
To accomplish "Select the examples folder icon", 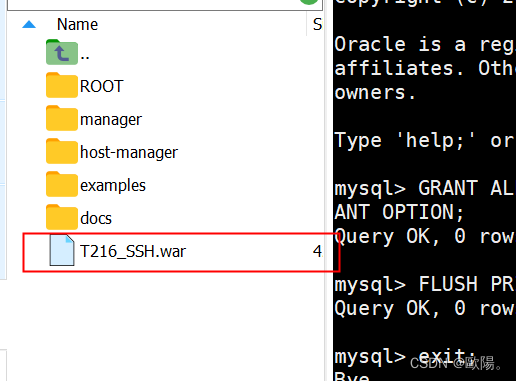I will point(62,184).
